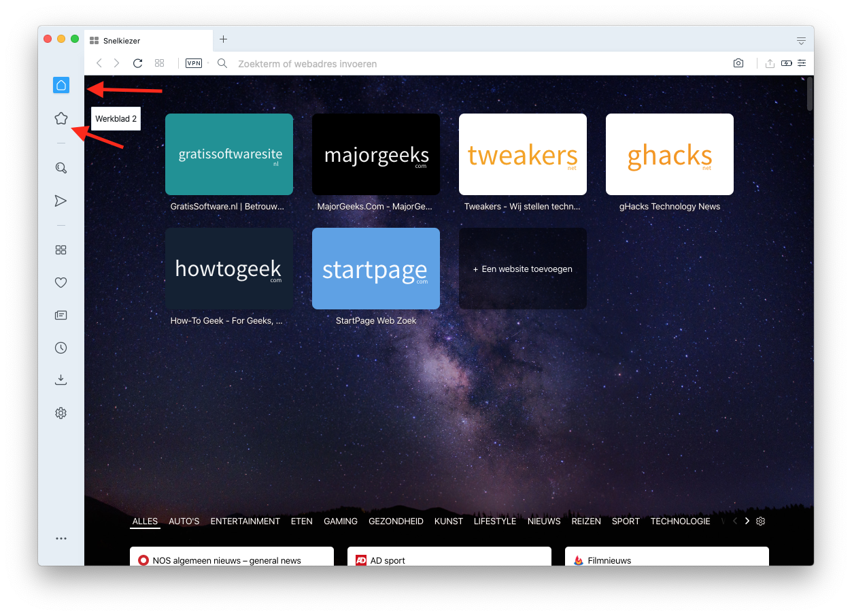
Task: Open battery saver icon in toolbar
Action: coord(786,63)
